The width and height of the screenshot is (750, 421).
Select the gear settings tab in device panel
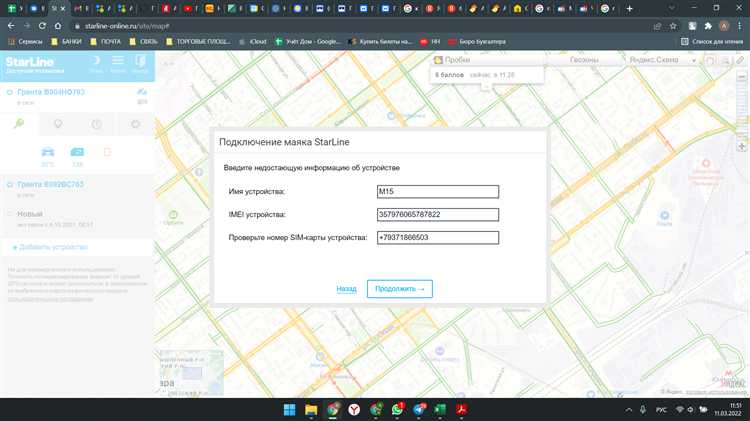[x=136, y=124]
